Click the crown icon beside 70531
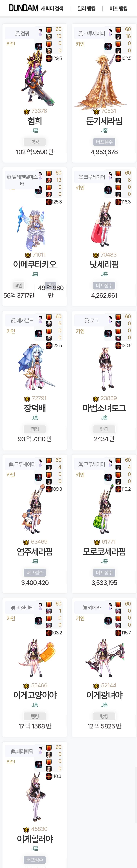The width and height of the screenshot is (137, 868). click(96, 112)
